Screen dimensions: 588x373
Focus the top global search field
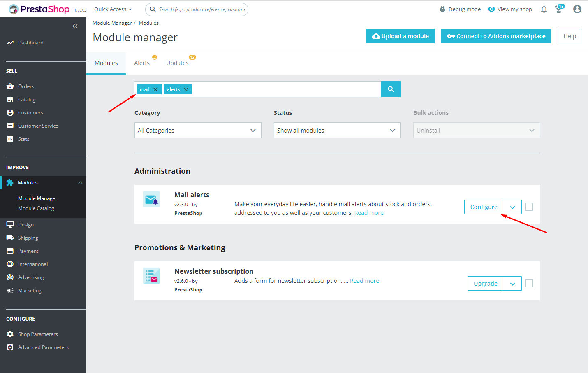[x=197, y=9]
